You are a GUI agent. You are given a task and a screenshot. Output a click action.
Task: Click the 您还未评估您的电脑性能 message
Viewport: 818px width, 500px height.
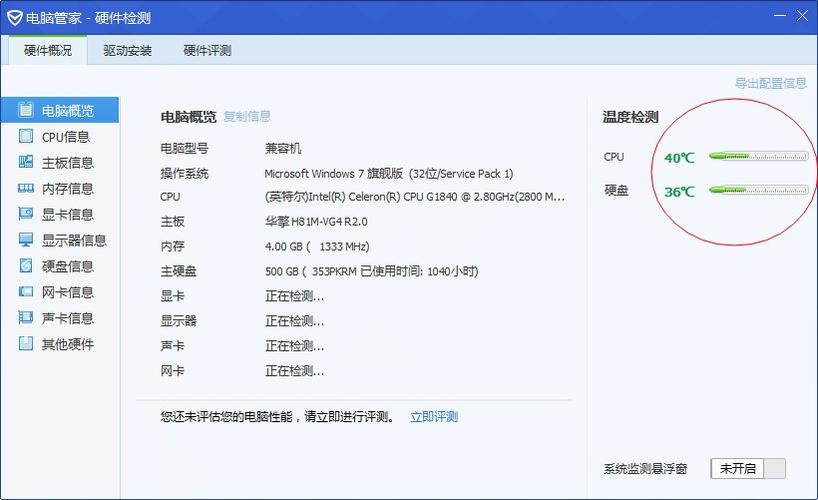(278, 416)
